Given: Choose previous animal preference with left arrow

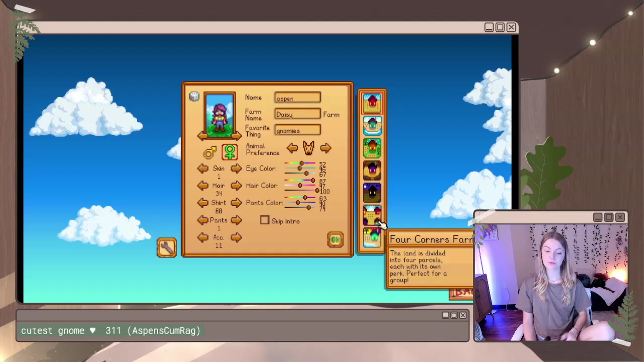Looking at the screenshot, I should [x=292, y=148].
